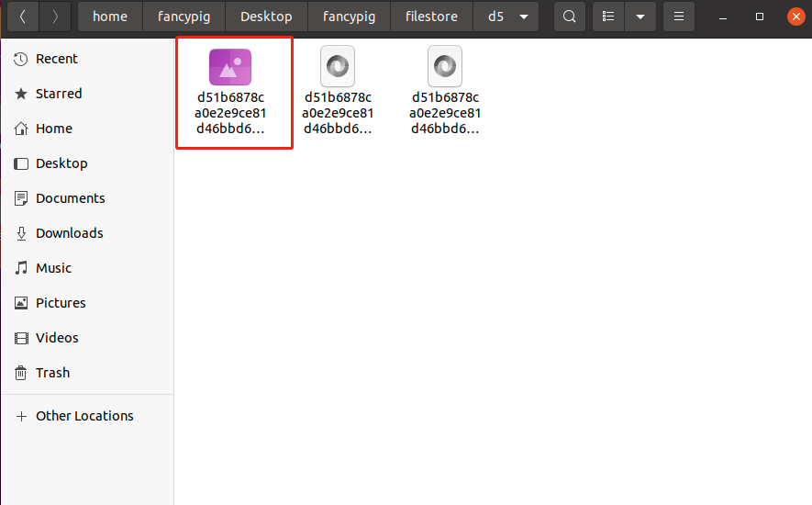Click the Home house icon
Screen dimensions: 812x505
tap(21, 129)
